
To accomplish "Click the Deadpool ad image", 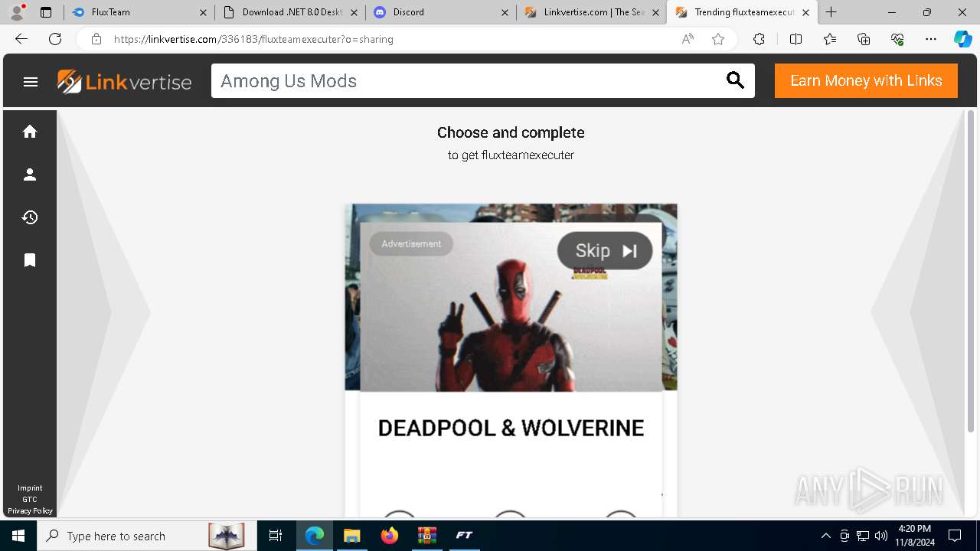I will pos(511,307).
